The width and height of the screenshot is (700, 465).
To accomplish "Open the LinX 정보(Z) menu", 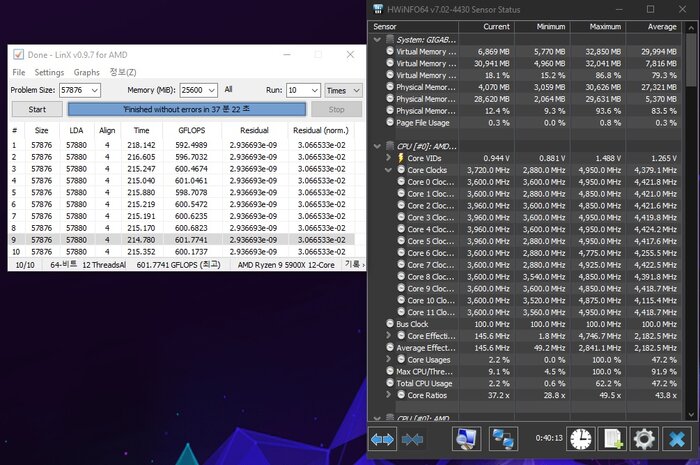I will coord(123,72).
